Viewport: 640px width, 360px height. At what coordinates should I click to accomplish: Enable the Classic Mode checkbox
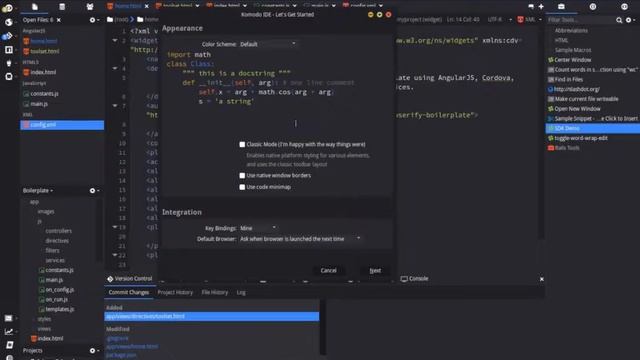tap(242, 144)
